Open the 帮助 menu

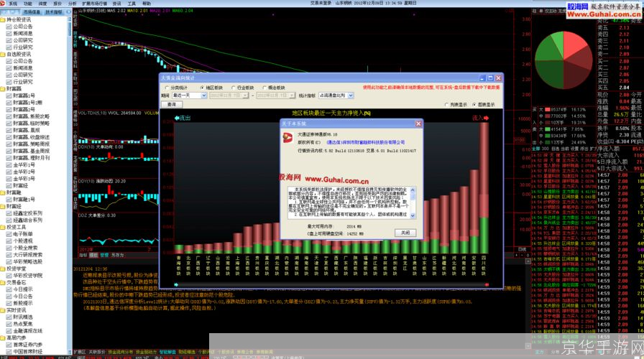coord(146,4)
